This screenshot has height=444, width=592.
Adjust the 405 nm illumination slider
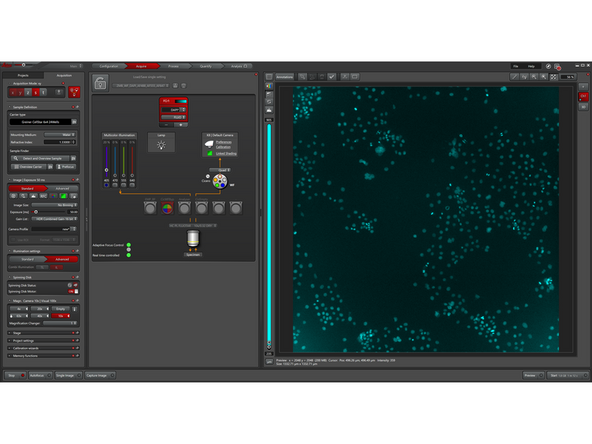point(106,170)
